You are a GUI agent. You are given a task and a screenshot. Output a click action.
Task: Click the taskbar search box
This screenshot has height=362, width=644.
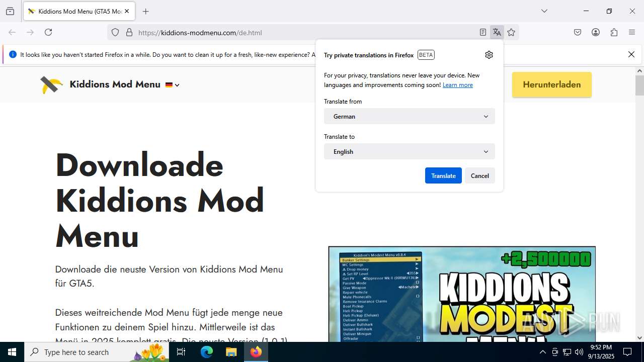(x=97, y=352)
